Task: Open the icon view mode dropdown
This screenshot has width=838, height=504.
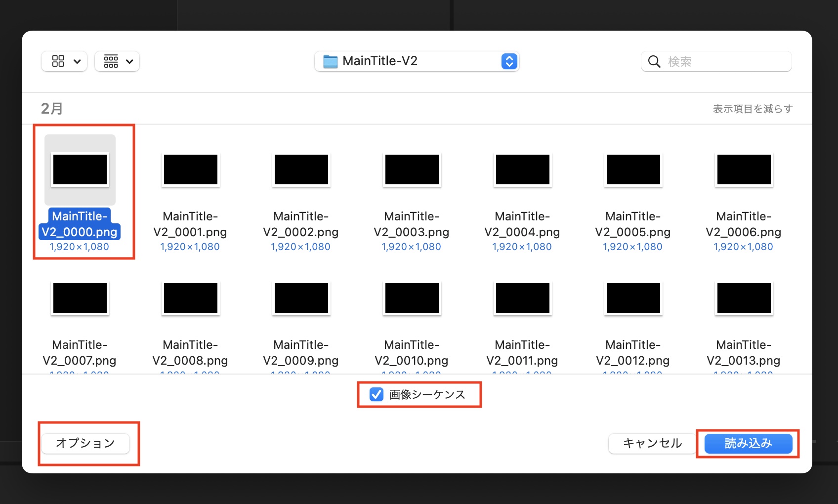Action: (x=64, y=61)
